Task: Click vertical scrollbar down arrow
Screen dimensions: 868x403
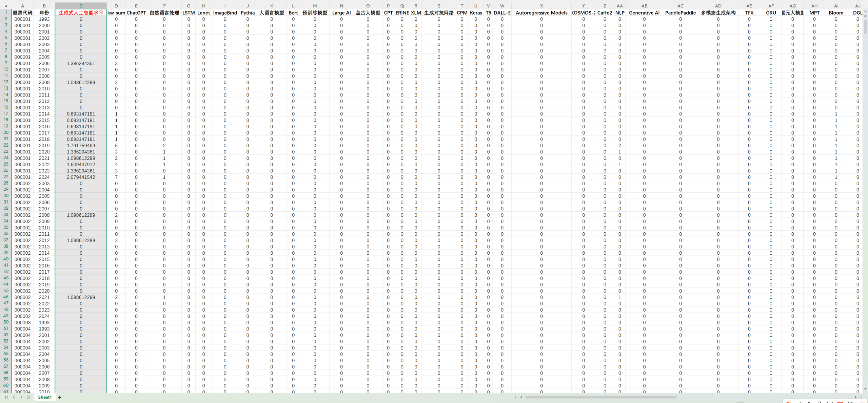Action: pyautogui.click(x=865, y=389)
